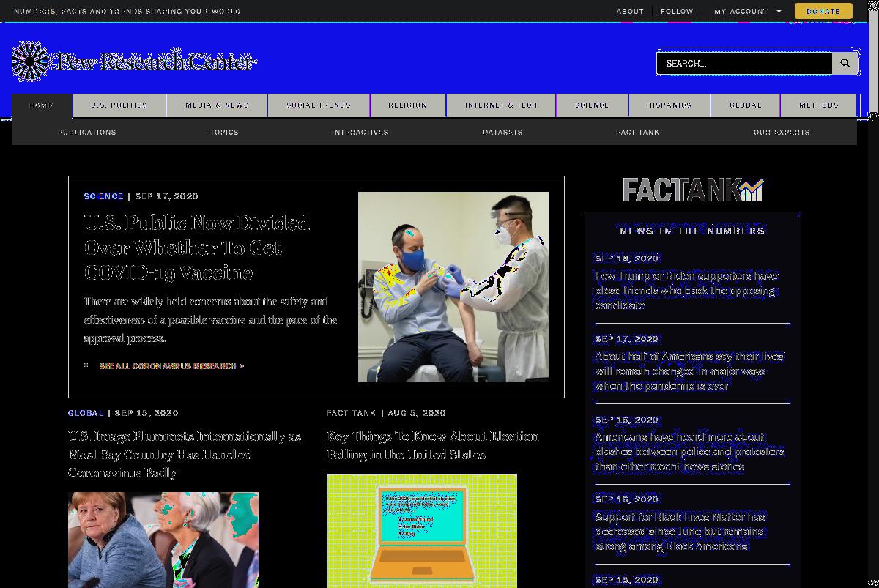Viewport: 879px width, 588px height.
Task: Open U.S. Image Plummets Internationally headline
Action: (185, 455)
